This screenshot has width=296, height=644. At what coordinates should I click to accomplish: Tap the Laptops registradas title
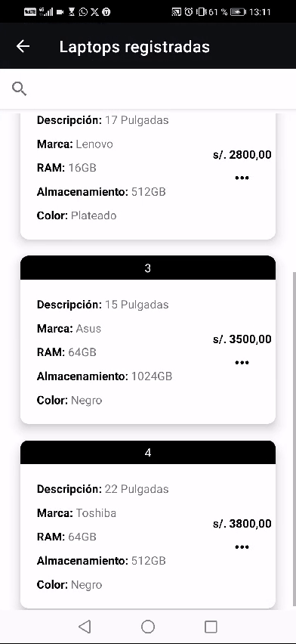tap(134, 46)
